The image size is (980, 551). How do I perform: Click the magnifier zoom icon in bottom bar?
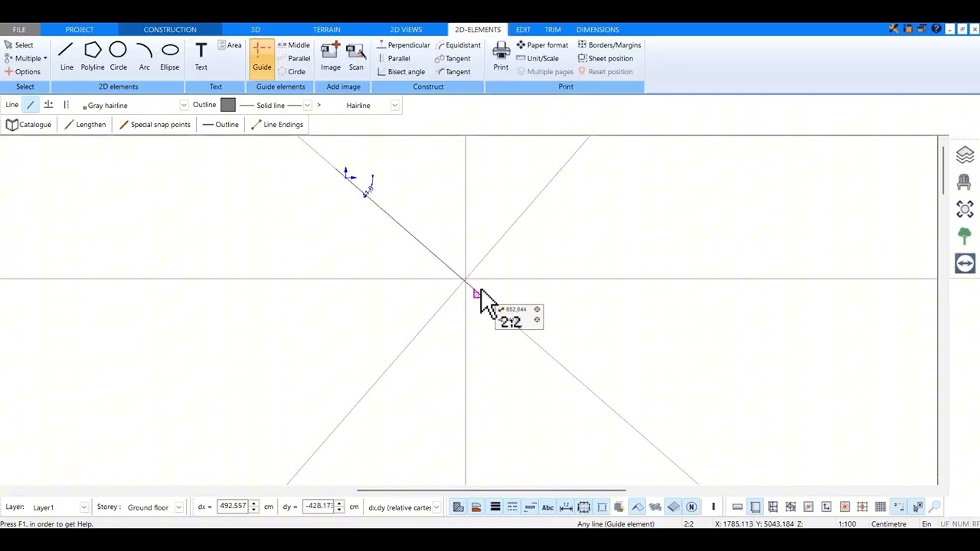(935, 507)
